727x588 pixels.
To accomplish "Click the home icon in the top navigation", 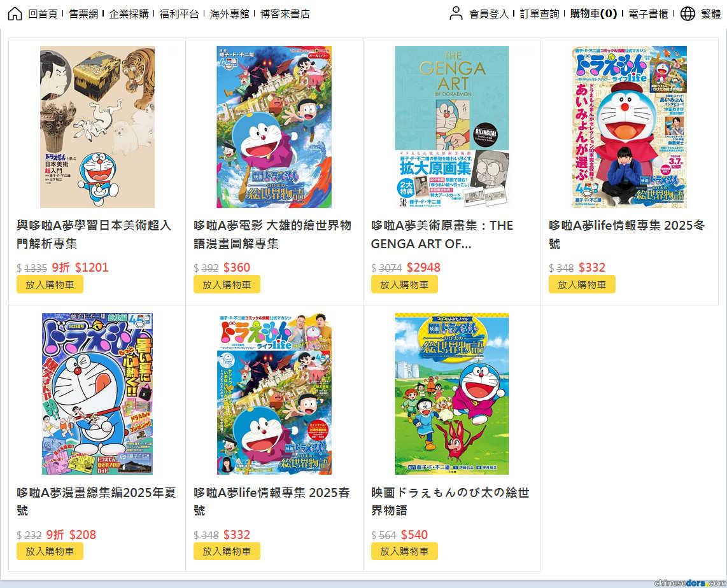I will [x=15, y=13].
